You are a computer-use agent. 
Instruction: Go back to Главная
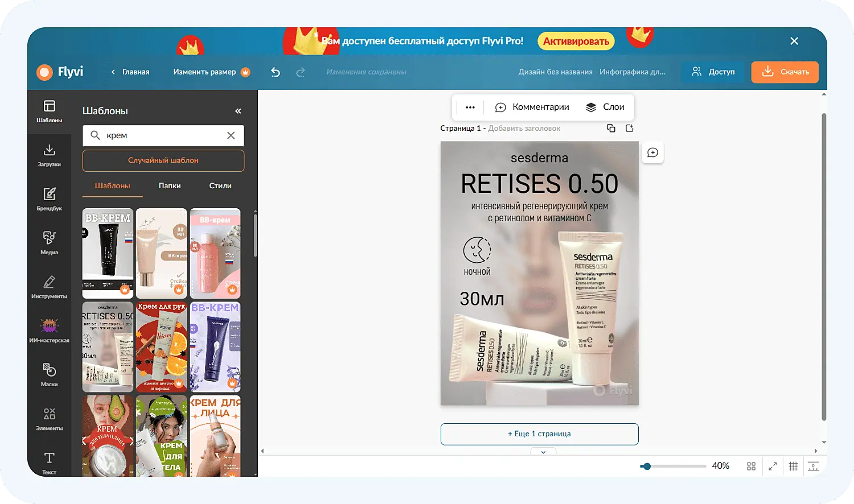130,72
